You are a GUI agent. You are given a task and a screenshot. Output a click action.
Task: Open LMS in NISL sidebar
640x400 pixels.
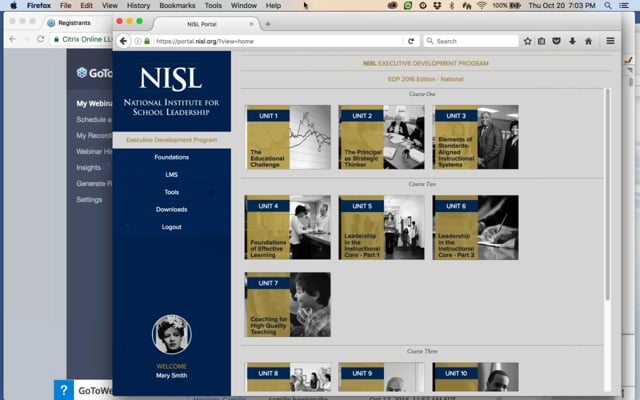pos(171,175)
